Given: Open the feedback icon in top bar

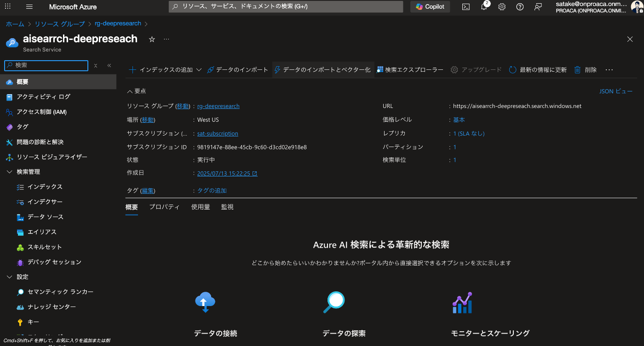Looking at the screenshot, I should (538, 7).
